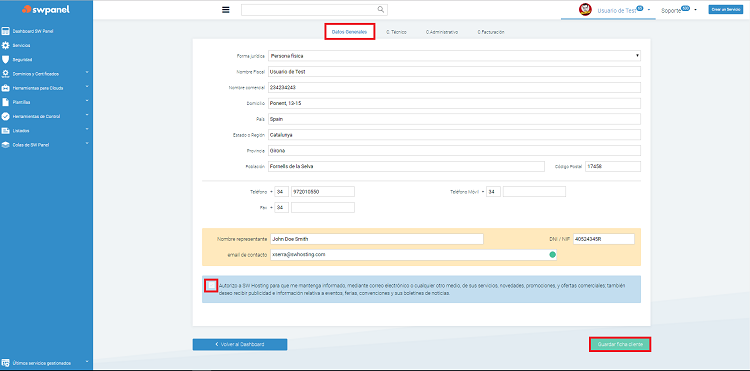
Task: Click the Población field
Action: [406, 166]
